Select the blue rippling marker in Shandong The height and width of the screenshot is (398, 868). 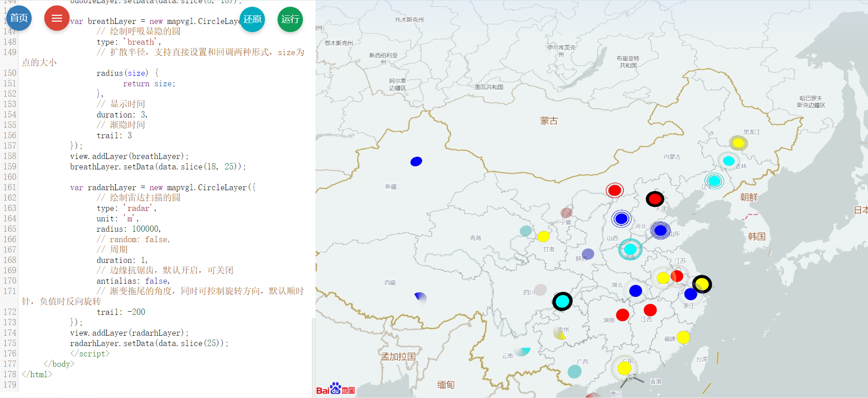660,230
